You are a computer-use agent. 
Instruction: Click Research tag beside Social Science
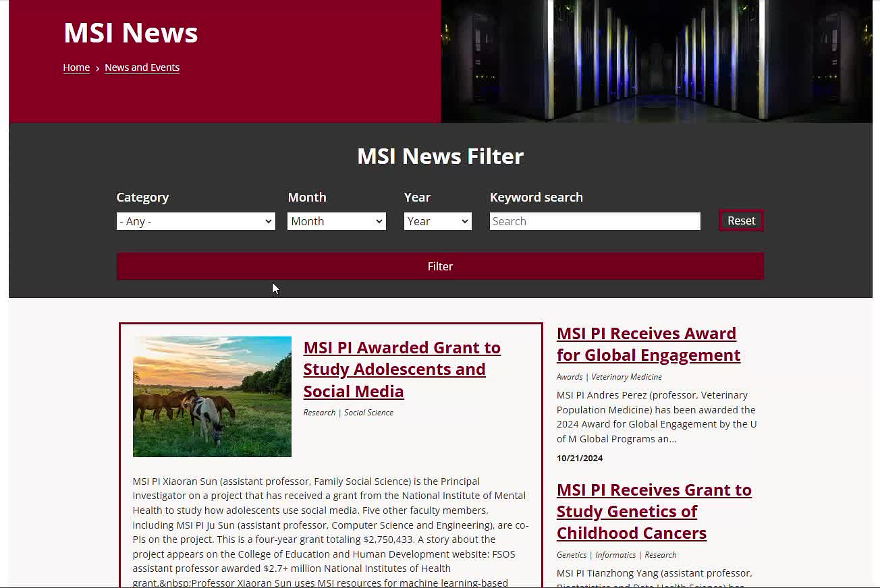point(319,413)
